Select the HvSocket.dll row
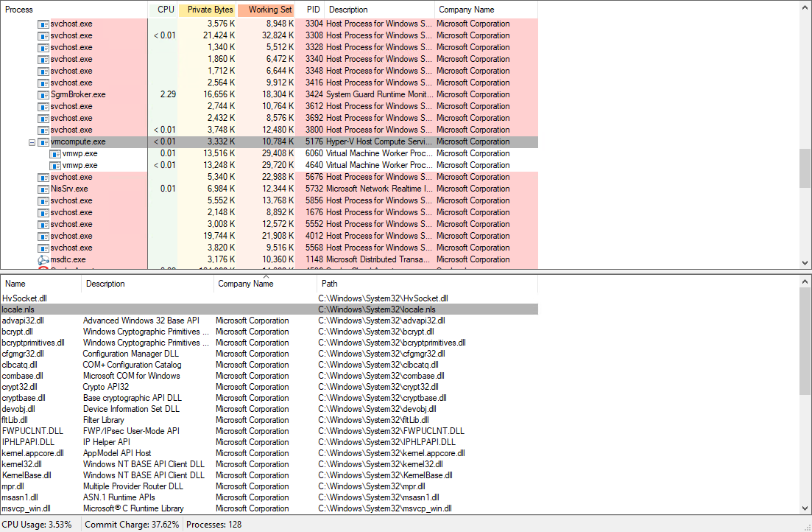The height and width of the screenshot is (532, 812). click(x=269, y=298)
